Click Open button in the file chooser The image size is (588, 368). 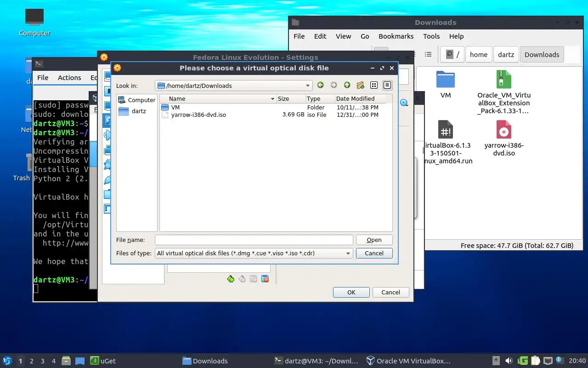point(374,240)
